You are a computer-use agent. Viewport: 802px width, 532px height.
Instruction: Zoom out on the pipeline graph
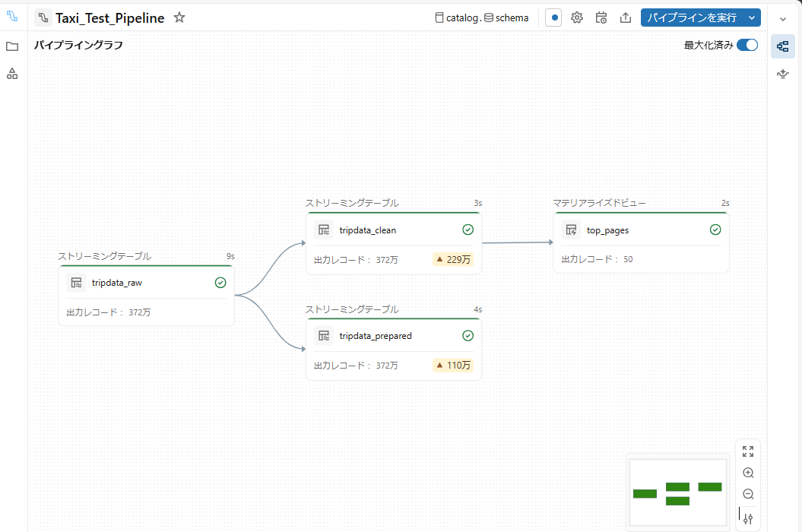click(748, 494)
